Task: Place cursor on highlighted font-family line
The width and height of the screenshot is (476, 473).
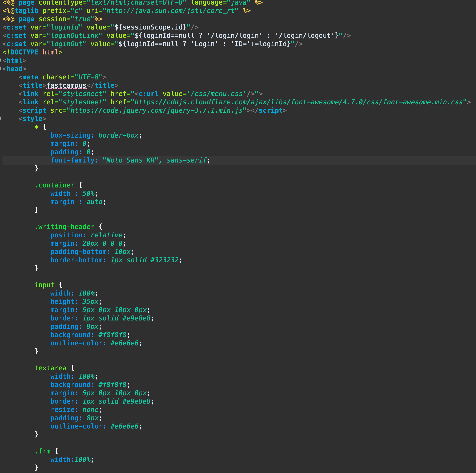Action: (x=130, y=160)
